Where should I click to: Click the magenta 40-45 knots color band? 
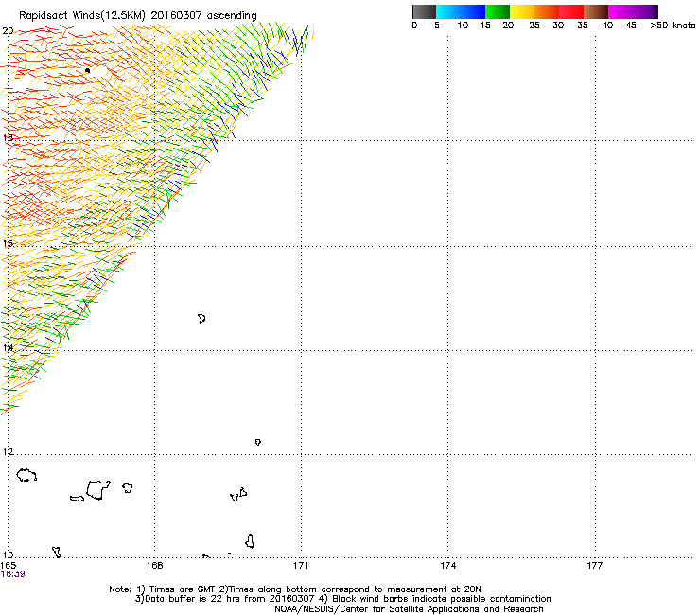click(621, 11)
